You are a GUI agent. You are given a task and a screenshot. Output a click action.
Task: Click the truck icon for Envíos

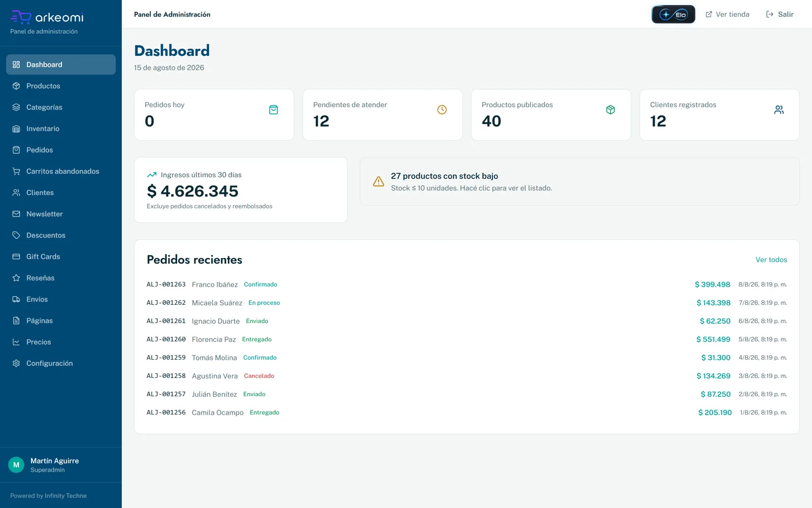16,299
